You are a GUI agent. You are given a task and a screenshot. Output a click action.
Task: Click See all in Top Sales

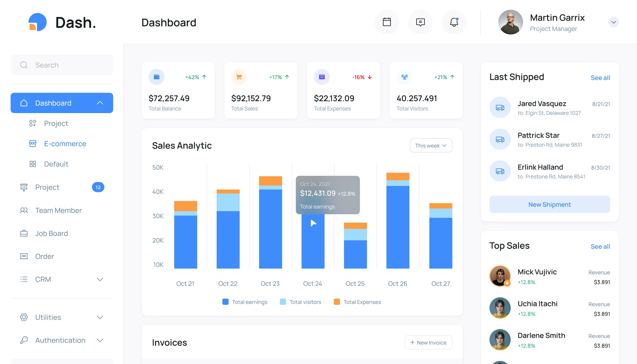pos(600,246)
